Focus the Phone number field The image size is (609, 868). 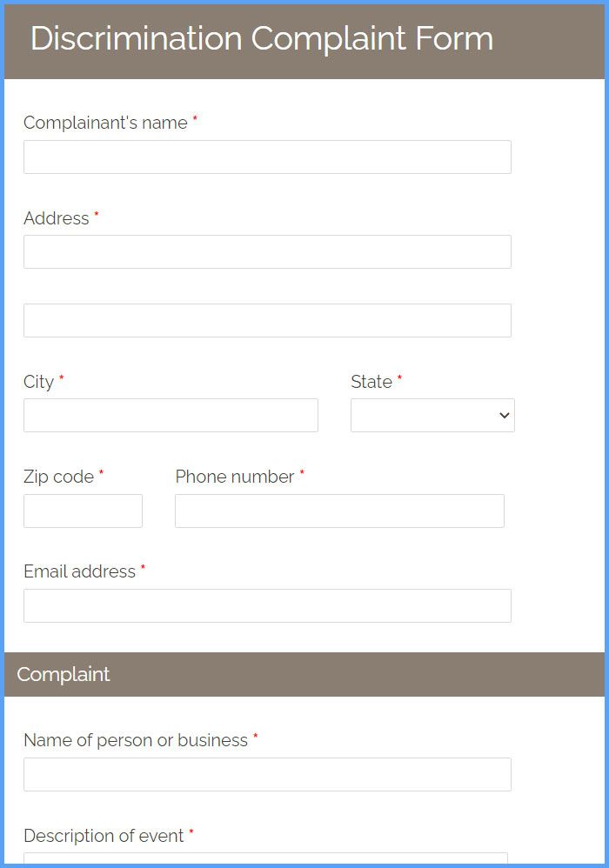(x=339, y=511)
